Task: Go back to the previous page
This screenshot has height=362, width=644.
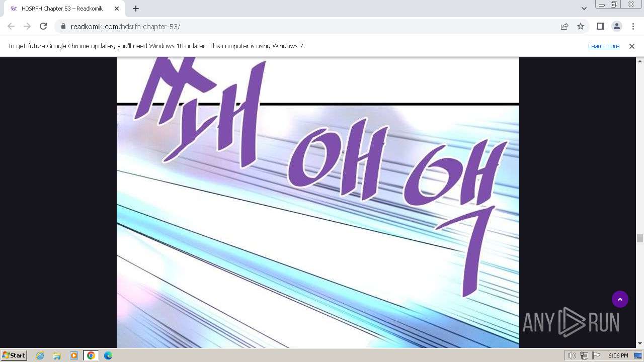Action: coord(11,26)
